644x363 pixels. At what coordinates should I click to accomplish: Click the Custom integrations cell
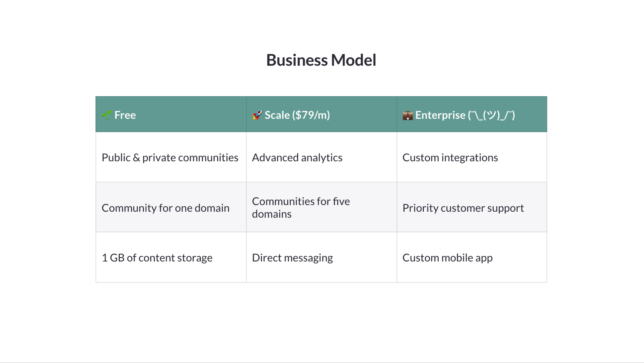(x=472, y=157)
